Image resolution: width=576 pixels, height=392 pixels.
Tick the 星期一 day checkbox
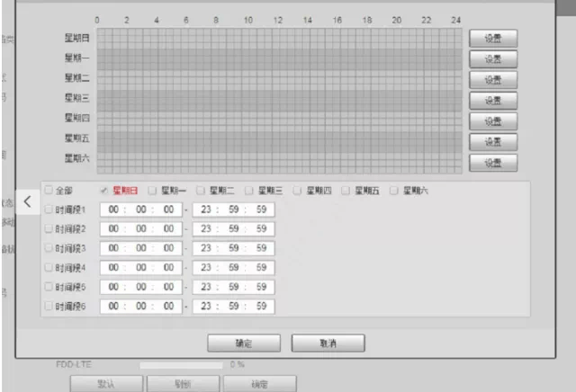pyautogui.click(x=152, y=191)
